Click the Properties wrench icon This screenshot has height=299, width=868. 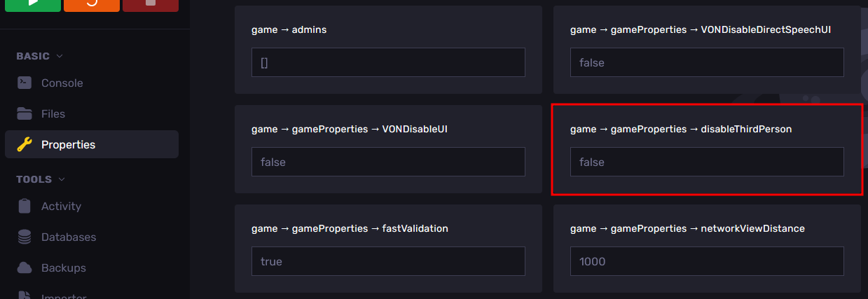(x=25, y=145)
